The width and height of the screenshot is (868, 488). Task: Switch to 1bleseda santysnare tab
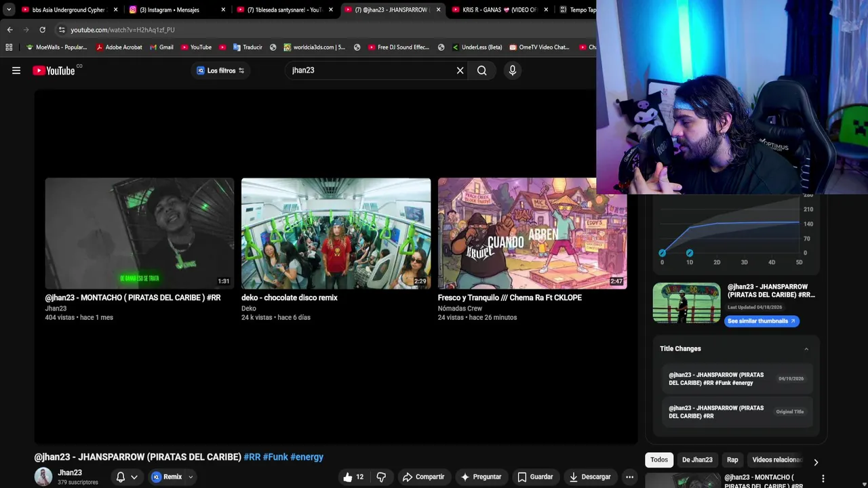click(x=283, y=9)
